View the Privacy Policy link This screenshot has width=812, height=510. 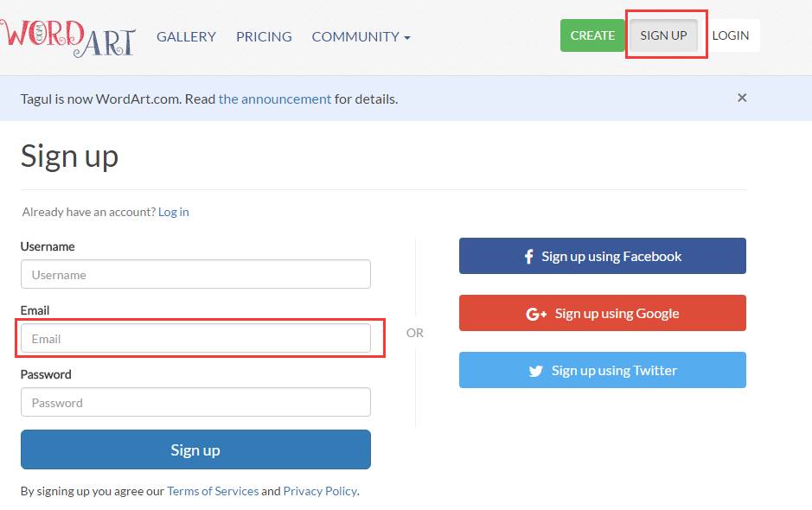point(320,491)
